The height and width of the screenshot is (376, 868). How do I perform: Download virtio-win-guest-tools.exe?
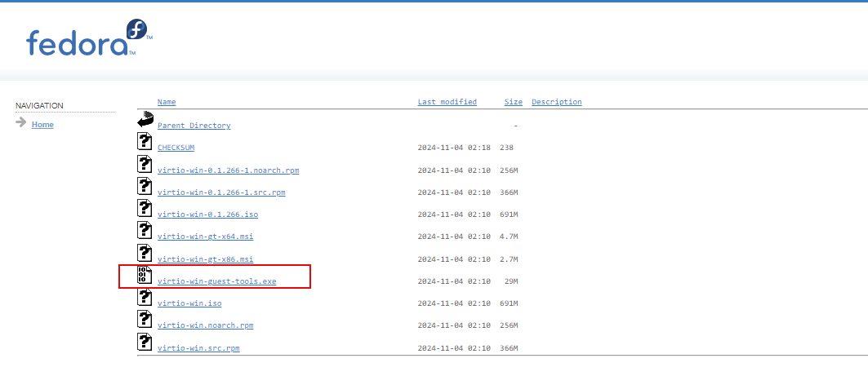[x=216, y=281]
